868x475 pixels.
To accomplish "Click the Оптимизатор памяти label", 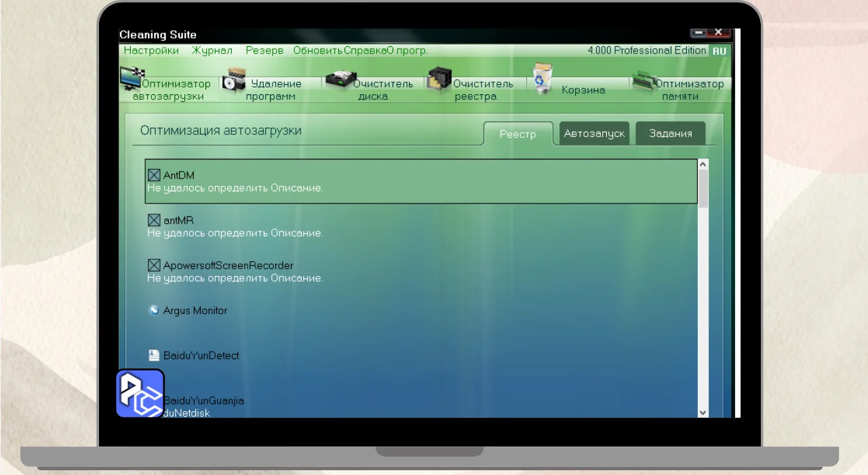I will click(690, 90).
